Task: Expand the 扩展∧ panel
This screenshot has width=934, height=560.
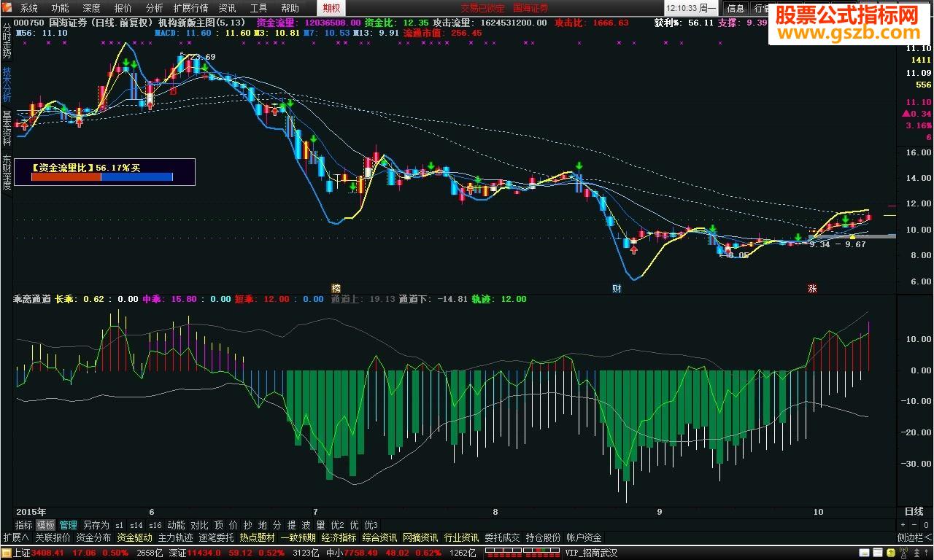Action: 15,537
